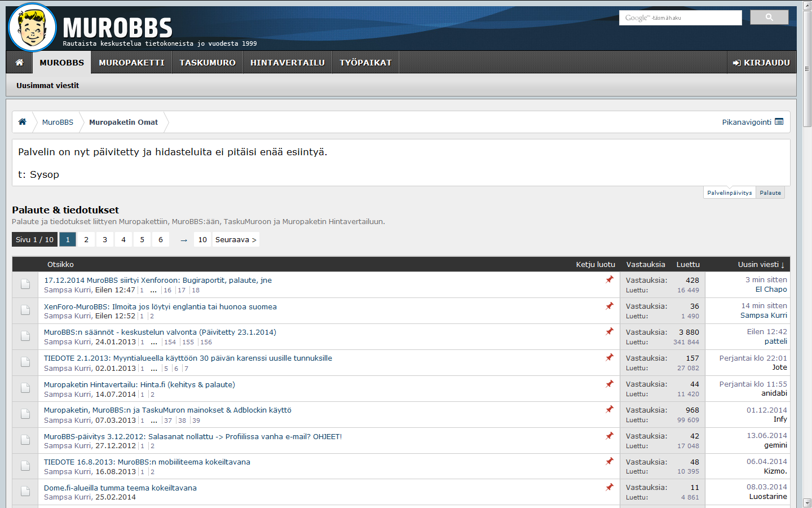
Task: Click the pin icon on the mainokset thread
Action: pyautogui.click(x=610, y=409)
